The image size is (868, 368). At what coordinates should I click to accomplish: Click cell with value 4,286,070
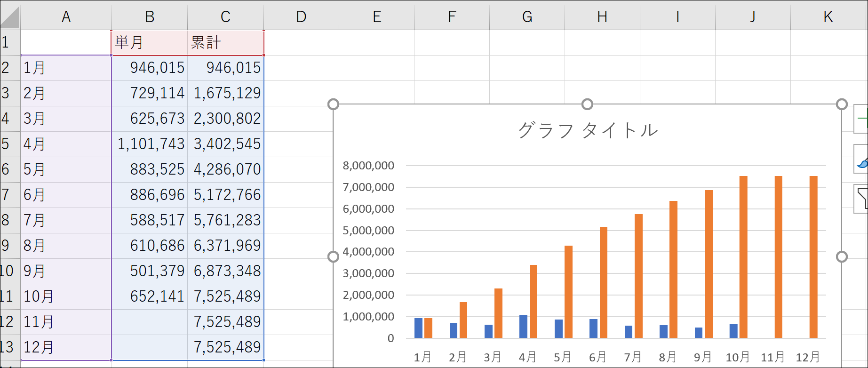(225, 169)
